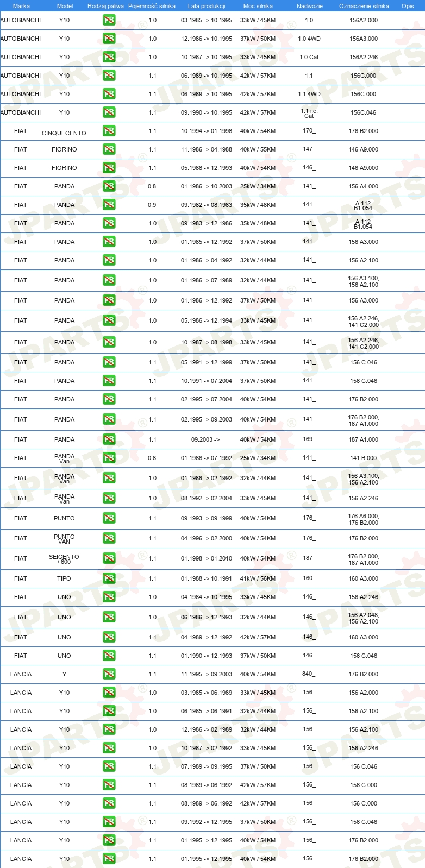Click fuel icon in Lancia Y 840_ row
The height and width of the screenshot is (868, 425).
click(109, 674)
